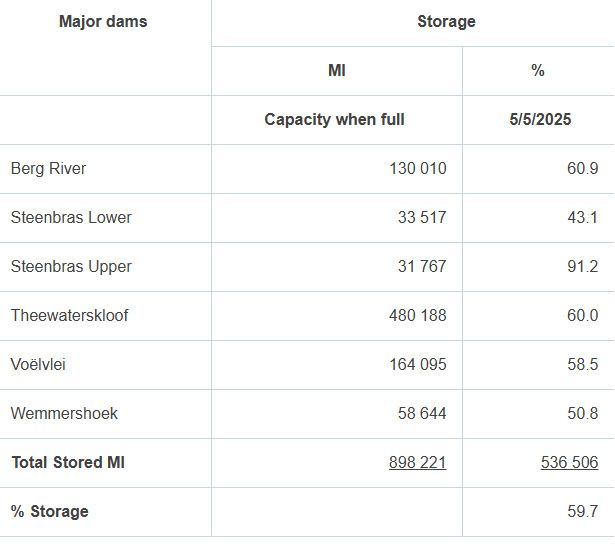Click the 5/5/2025 date header

540,119
